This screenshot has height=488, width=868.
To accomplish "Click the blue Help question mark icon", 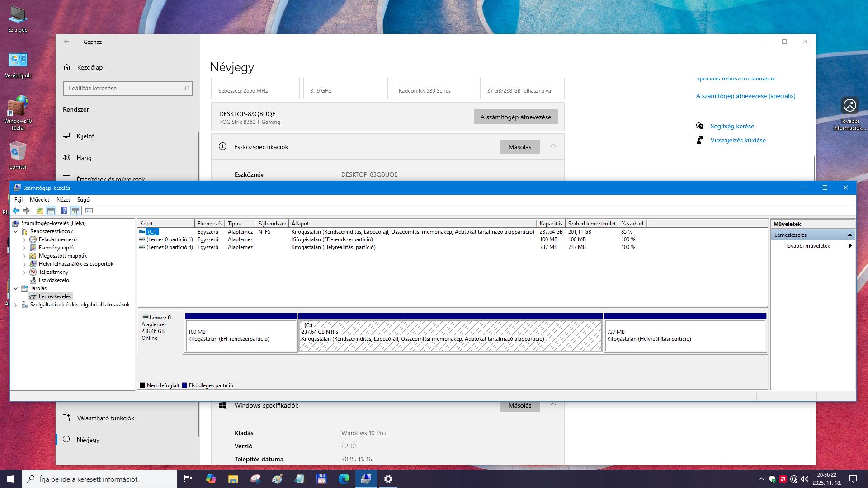I will point(64,211).
